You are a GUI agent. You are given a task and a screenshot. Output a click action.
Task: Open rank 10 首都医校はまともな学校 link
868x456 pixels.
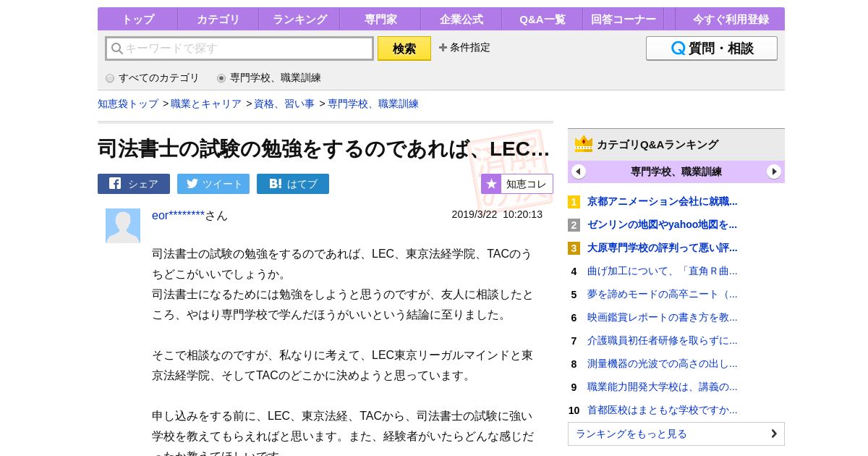663,410
